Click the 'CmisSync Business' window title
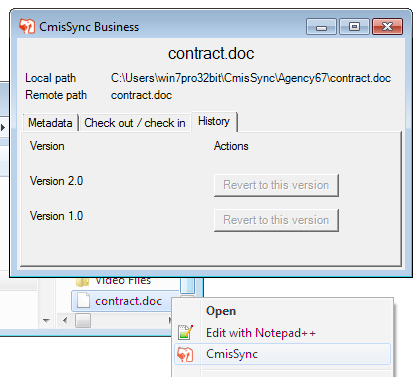The height and width of the screenshot is (377, 420). pos(89,27)
